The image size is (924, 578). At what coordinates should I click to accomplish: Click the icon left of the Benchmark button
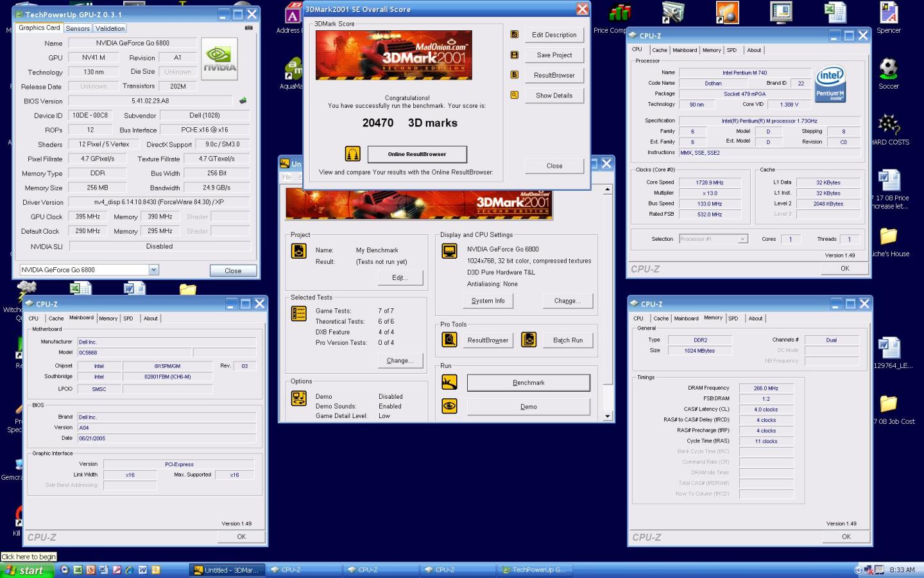(x=449, y=383)
